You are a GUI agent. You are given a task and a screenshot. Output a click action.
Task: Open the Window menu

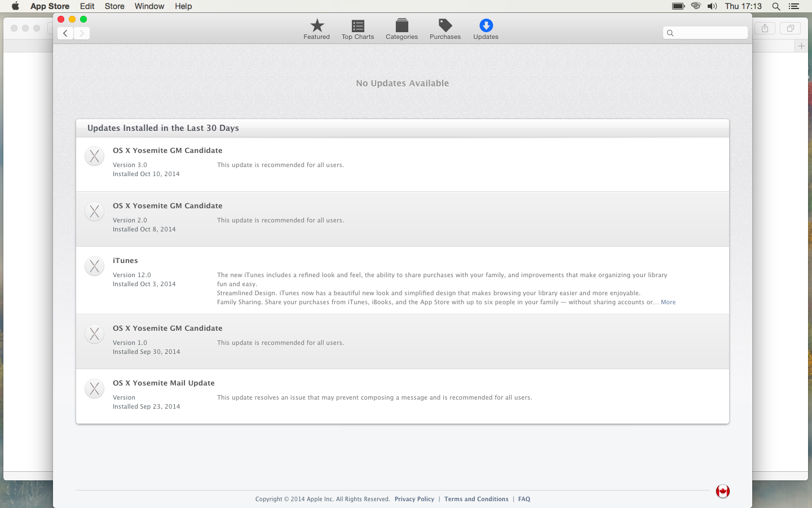click(x=149, y=6)
